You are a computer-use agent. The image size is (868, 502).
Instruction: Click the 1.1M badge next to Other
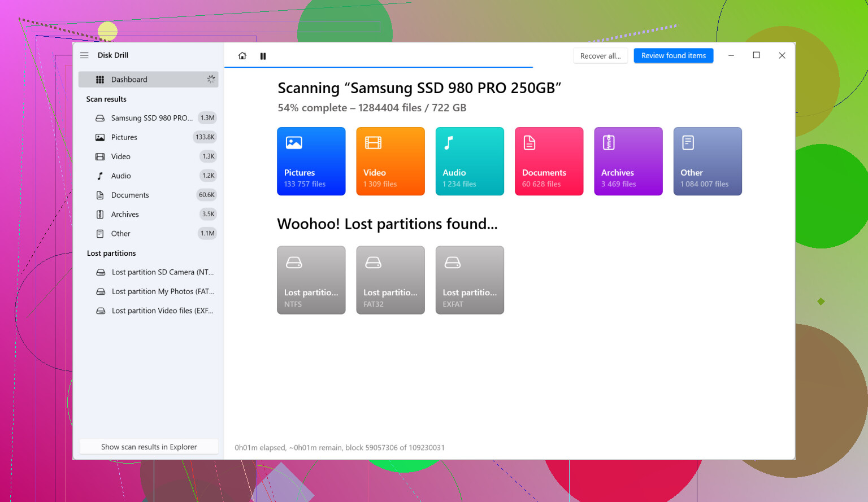[207, 233]
